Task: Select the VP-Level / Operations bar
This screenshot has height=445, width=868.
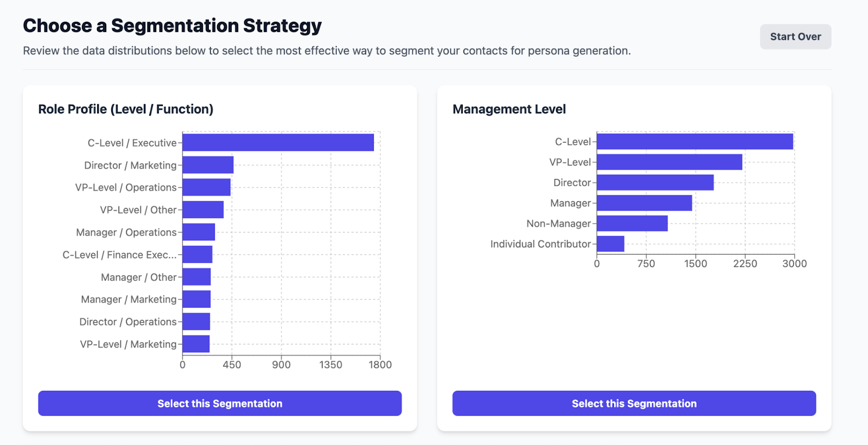Action: point(206,187)
